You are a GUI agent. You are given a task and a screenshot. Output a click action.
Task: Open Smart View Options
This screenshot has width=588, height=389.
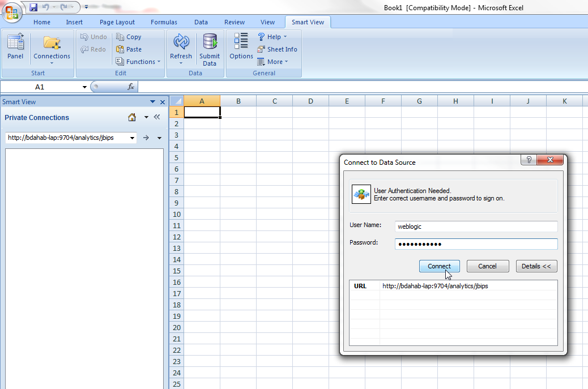(x=241, y=46)
